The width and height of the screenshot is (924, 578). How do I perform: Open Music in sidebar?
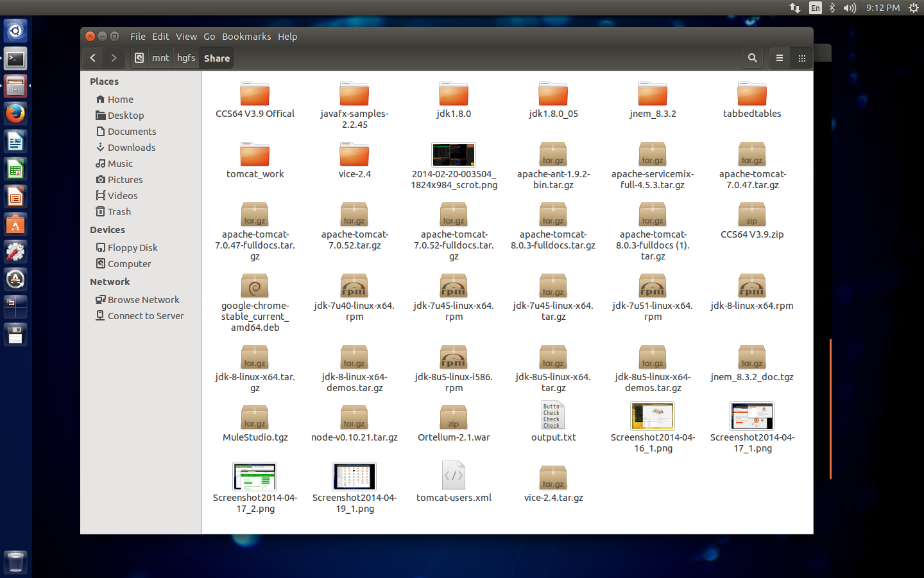click(x=114, y=164)
